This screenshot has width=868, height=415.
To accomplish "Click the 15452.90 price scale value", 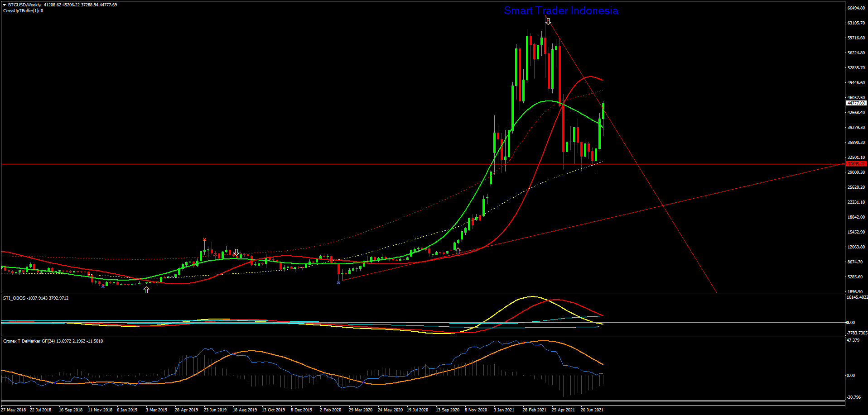I will tap(856, 232).
